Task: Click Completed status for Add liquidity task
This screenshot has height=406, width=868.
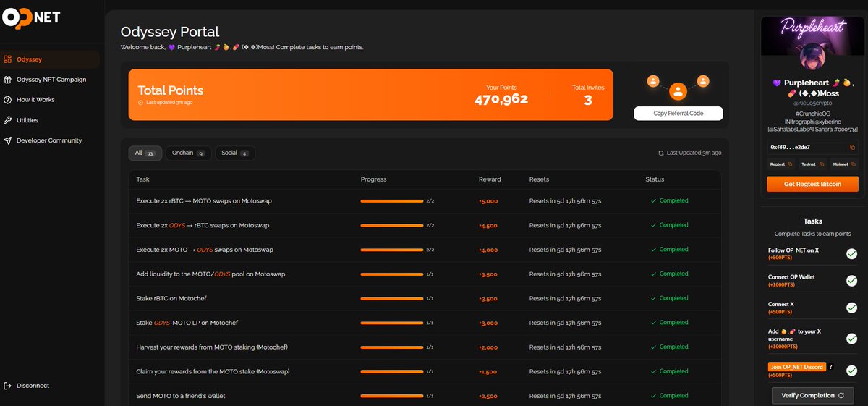Action: [x=669, y=274]
